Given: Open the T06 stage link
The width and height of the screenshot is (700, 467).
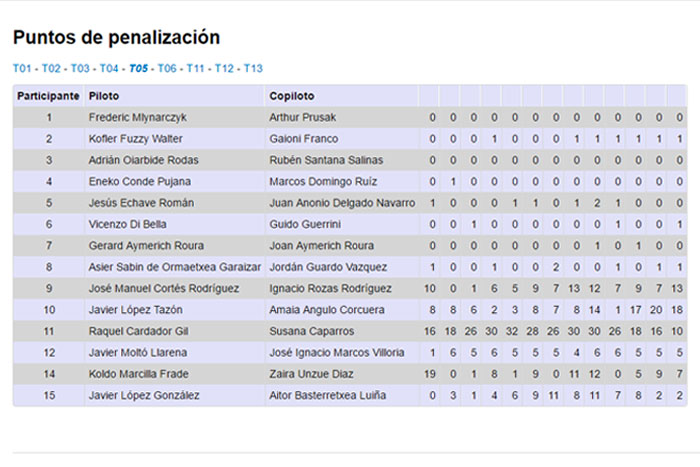Looking at the screenshot, I should click(x=167, y=69).
